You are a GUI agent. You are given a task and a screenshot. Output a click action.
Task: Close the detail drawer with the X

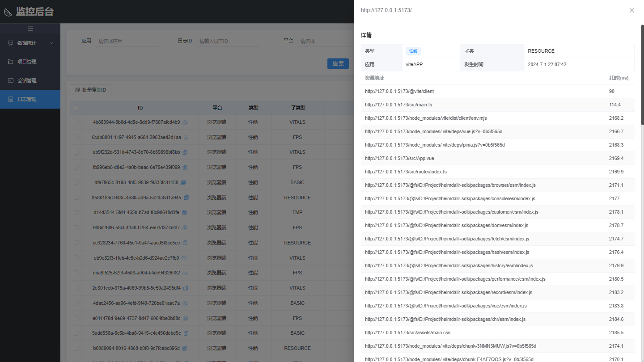[x=631, y=10]
